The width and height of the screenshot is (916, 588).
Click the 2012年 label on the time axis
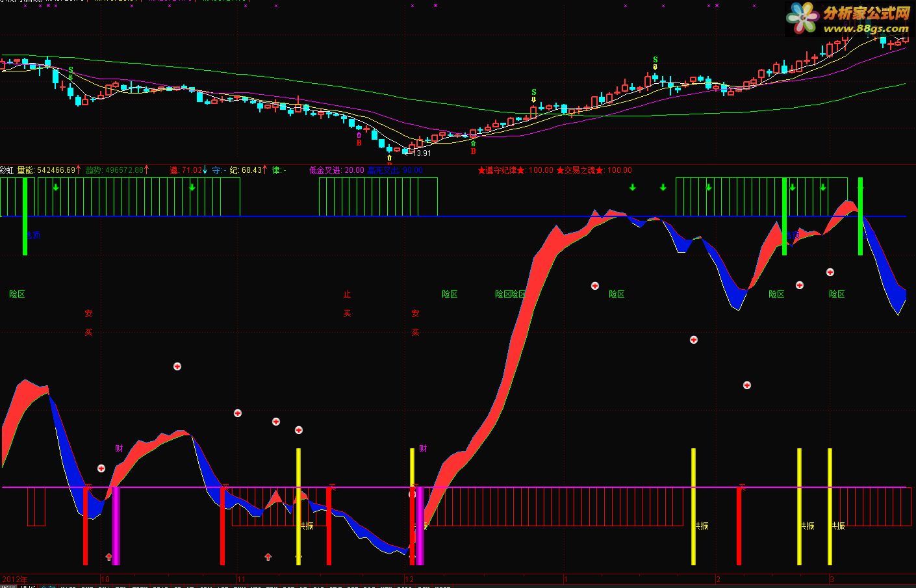point(15,579)
